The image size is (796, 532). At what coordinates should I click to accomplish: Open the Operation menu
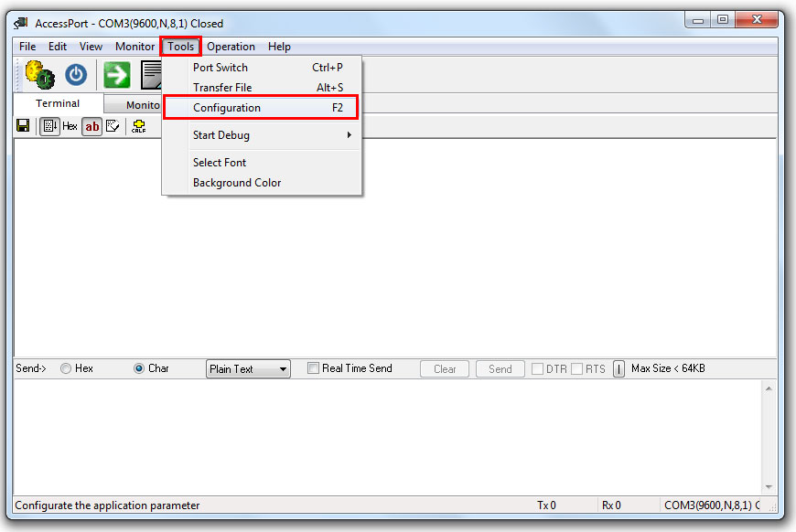pyautogui.click(x=231, y=47)
